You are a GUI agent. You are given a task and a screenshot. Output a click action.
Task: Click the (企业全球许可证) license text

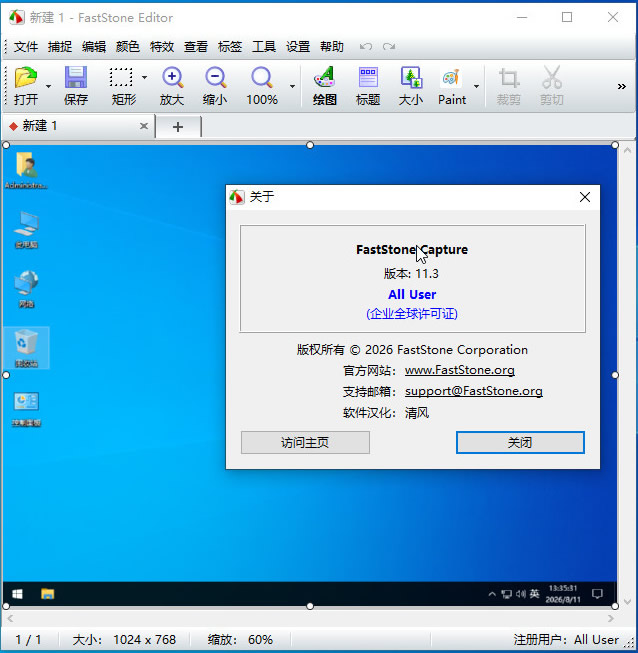pyautogui.click(x=412, y=314)
